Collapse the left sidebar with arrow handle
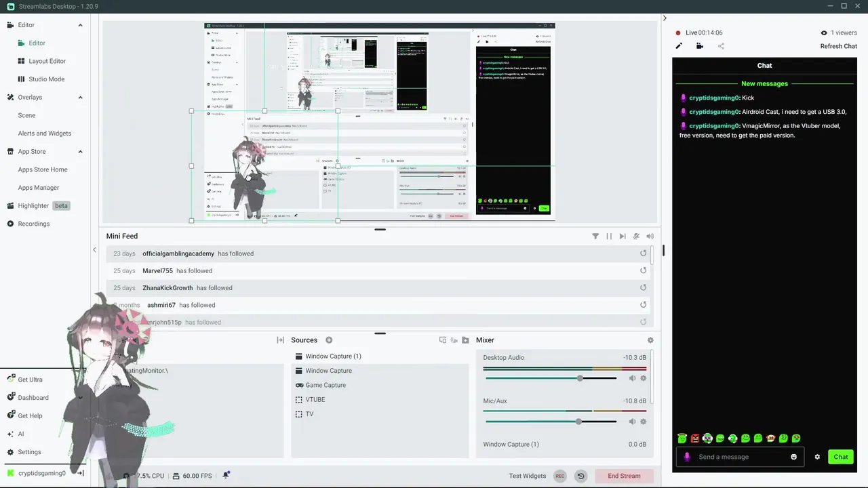The image size is (868, 488). pyautogui.click(x=94, y=250)
